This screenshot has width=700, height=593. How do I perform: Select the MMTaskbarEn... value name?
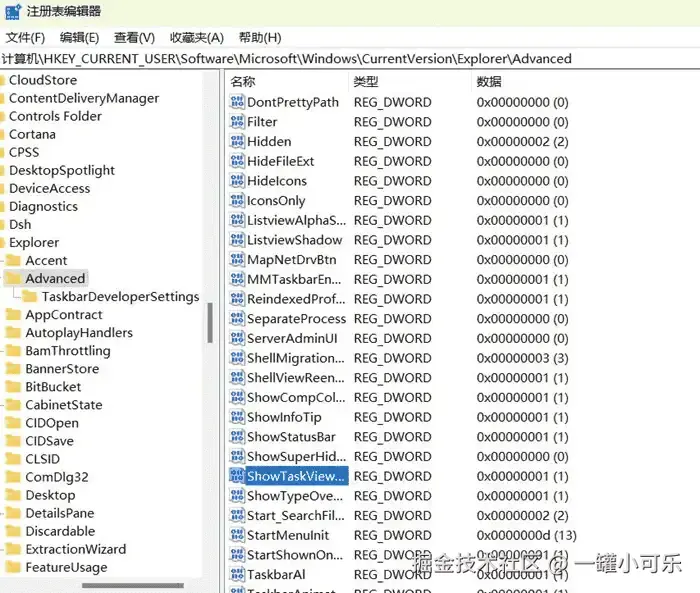click(294, 279)
